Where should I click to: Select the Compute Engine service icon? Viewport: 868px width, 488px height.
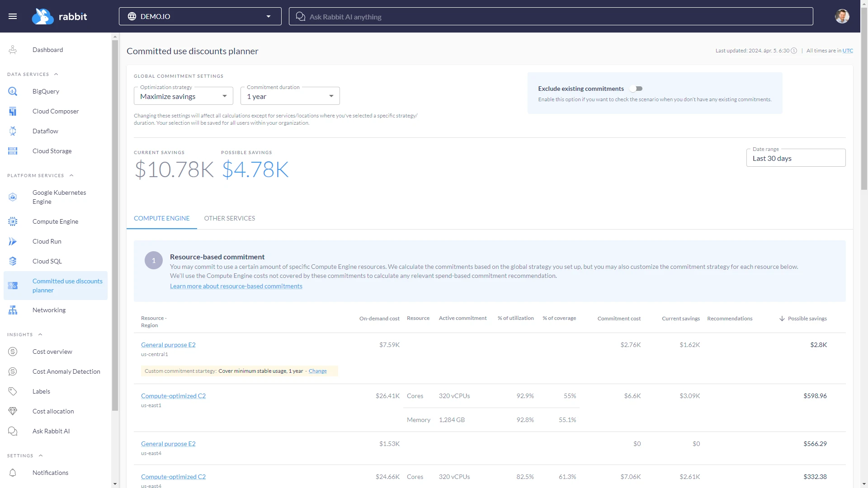(13, 221)
